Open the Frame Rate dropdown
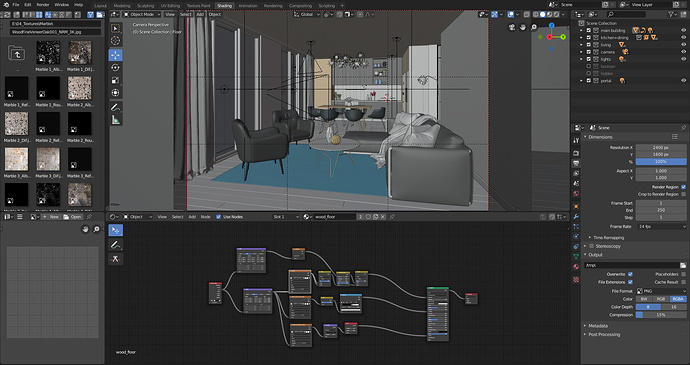Viewport: 690px width, 365px height. (661, 226)
